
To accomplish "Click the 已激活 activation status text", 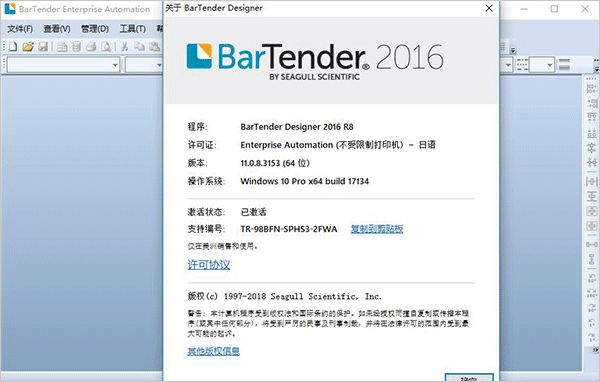I will pos(253,212).
